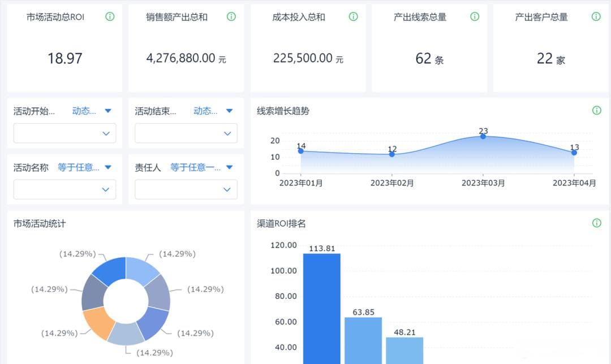Click the 225,500.00 元 cost value
The width and height of the screenshot is (611, 364).
[308, 58]
